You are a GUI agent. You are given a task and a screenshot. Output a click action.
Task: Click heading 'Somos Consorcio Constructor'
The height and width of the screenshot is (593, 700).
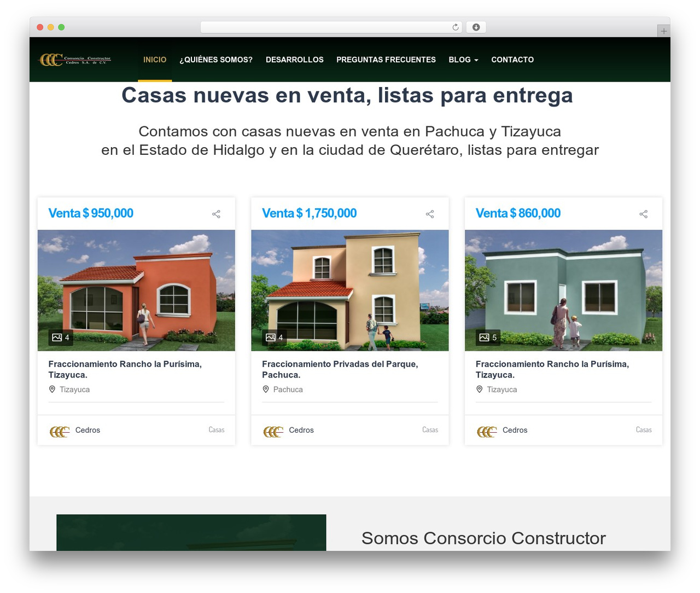(x=483, y=538)
